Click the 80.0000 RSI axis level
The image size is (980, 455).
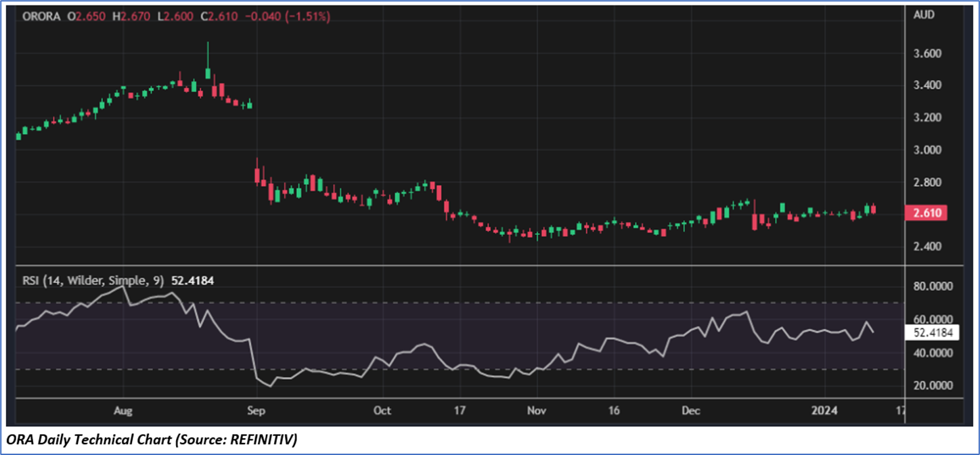click(x=931, y=287)
